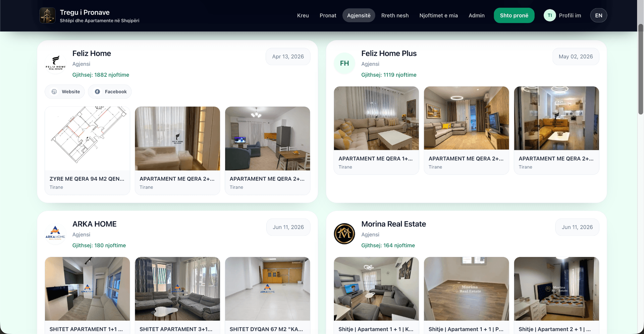Click the globe icon in Website button
This screenshot has width=644, height=334.
[x=54, y=92]
